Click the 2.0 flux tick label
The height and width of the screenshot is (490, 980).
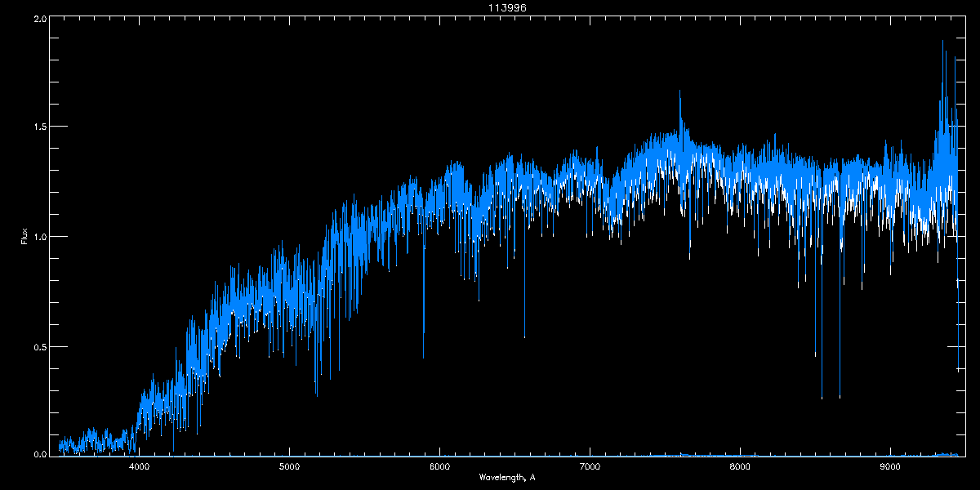coord(40,19)
